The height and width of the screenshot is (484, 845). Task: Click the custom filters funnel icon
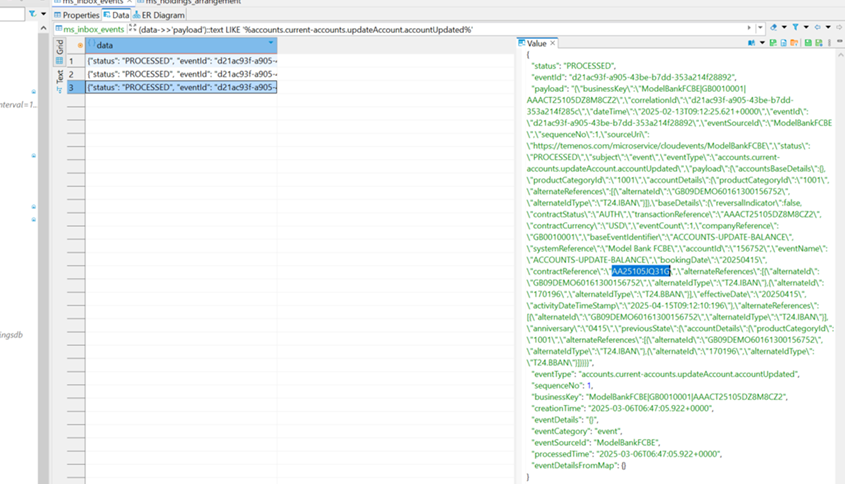point(795,29)
